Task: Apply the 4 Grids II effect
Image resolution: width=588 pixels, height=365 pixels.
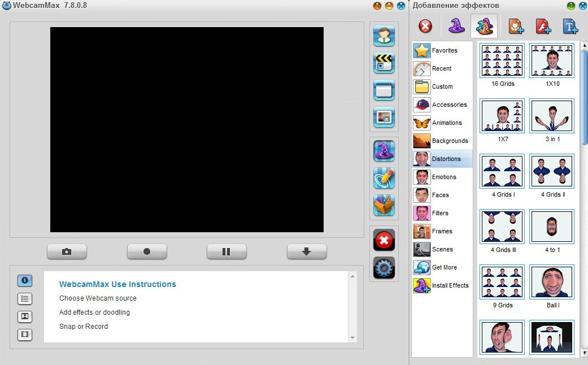Action: click(x=552, y=171)
